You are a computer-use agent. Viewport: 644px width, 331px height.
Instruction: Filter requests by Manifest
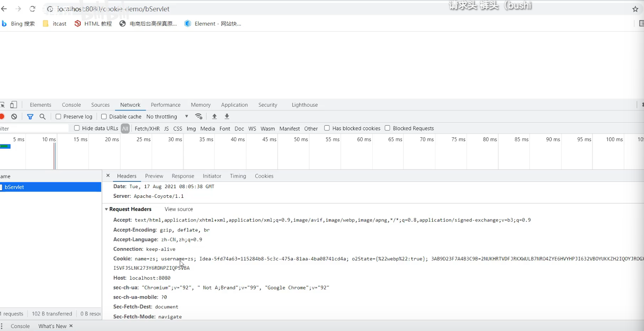tap(289, 129)
